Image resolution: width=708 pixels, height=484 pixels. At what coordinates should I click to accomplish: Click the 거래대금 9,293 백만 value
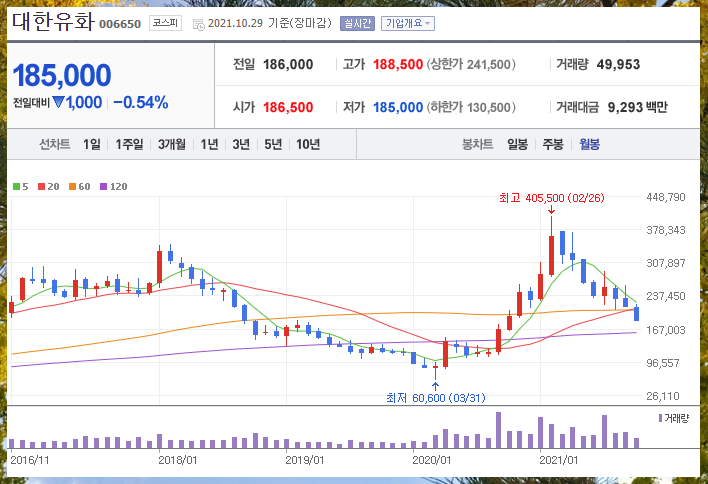click(637, 107)
